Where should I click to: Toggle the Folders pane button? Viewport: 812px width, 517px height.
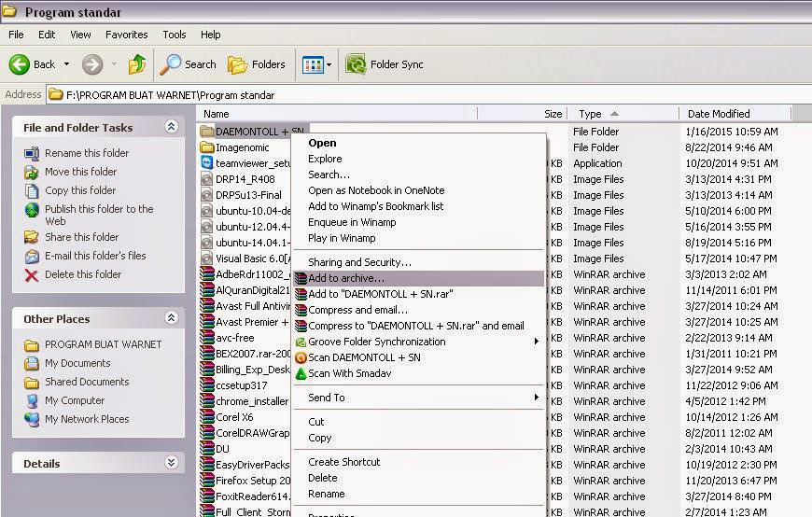tap(257, 64)
